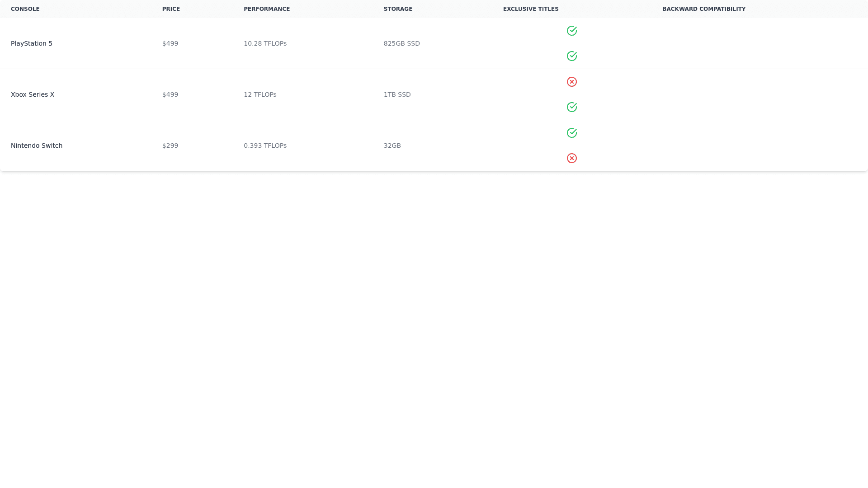Viewport: 868px width, 488px height.
Task: Click the red cross icon in Xbox Series X row
Action: (x=571, y=82)
